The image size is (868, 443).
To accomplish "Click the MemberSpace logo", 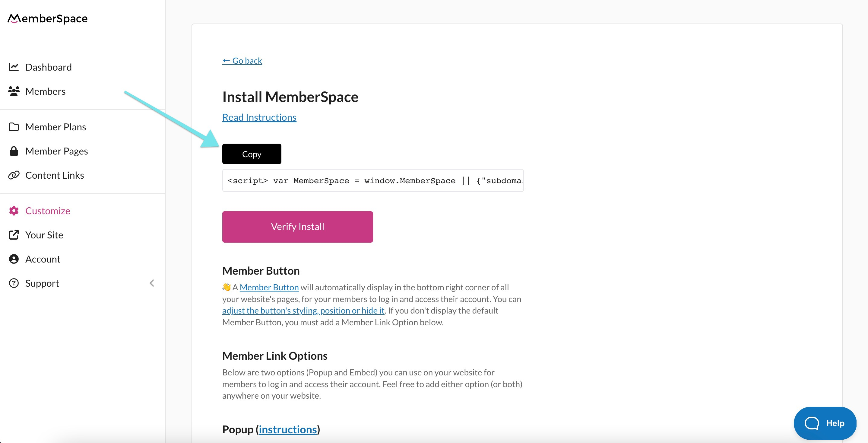I will 47,18.
